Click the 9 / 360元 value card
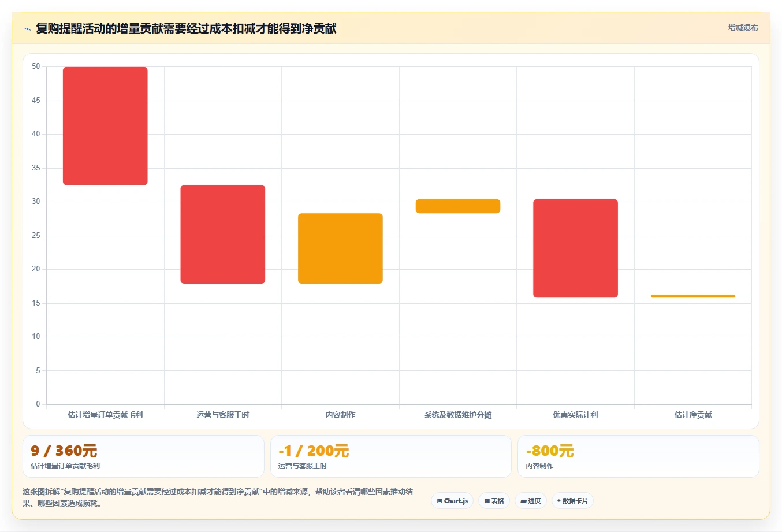The height and width of the screenshot is (532, 782). 143,456
